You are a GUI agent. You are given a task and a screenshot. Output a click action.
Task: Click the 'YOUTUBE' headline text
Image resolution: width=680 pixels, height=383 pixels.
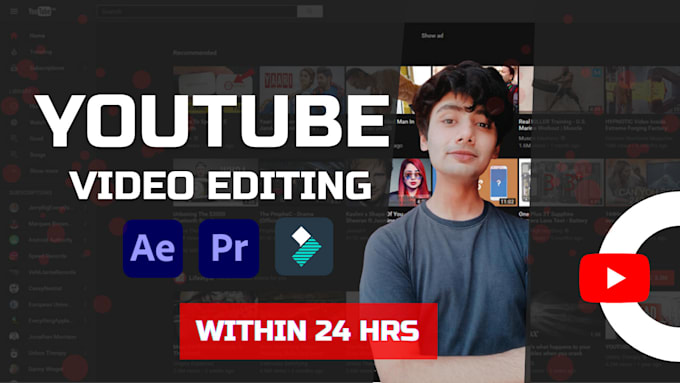point(212,121)
